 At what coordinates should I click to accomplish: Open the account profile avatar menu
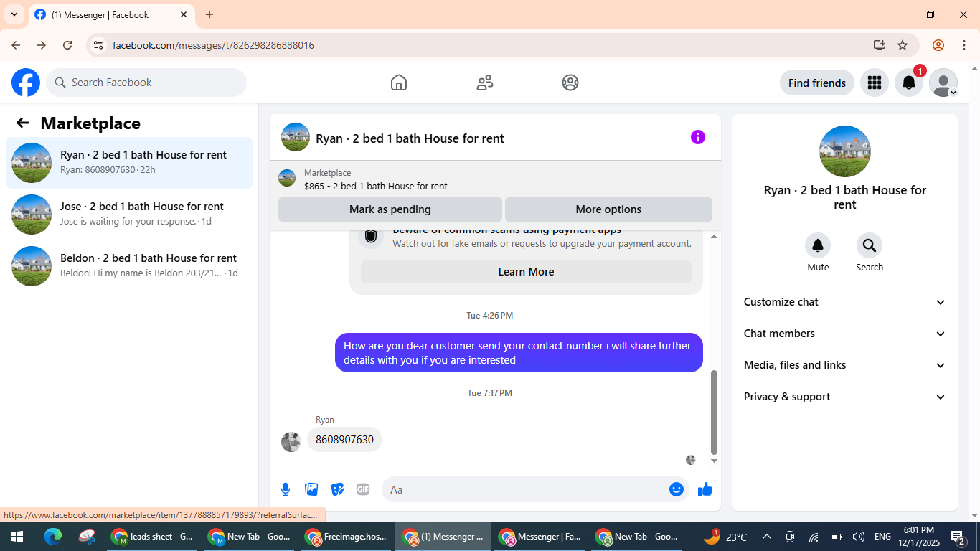[943, 83]
